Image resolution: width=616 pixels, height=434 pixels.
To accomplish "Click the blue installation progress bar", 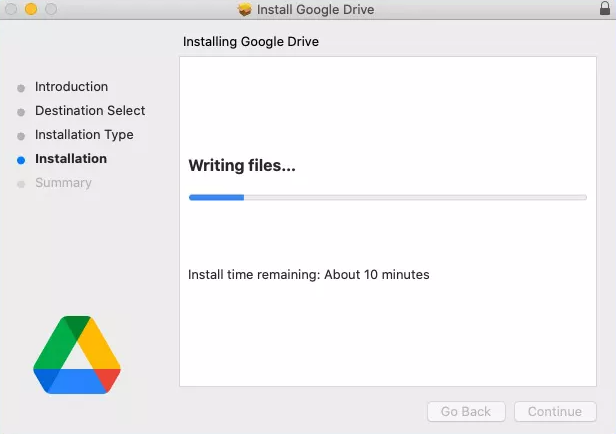I will click(x=388, y=197).
